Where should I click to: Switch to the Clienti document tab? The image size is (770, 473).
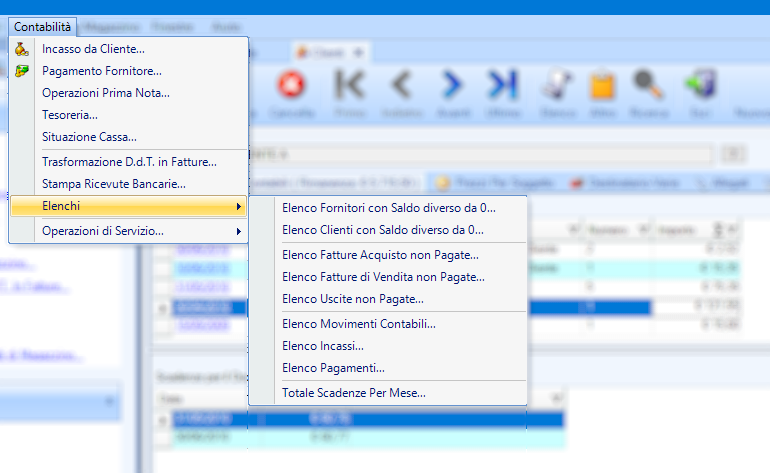326,51
